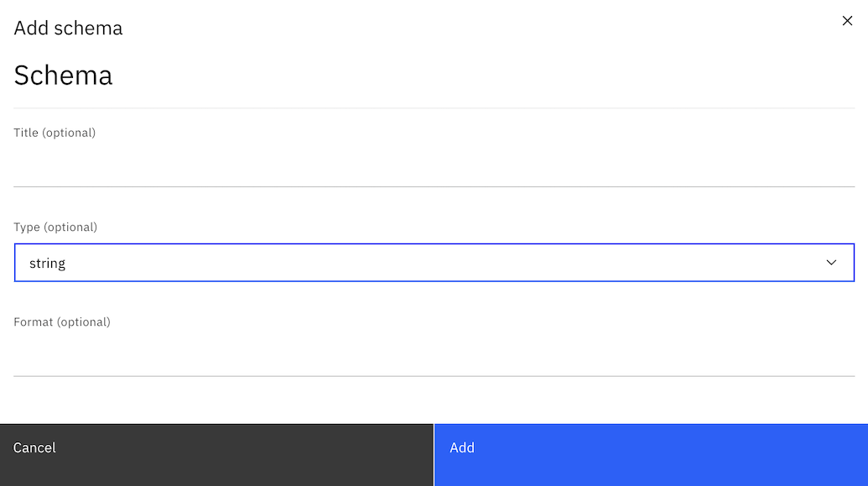The width and height of the screenshot is (868, 486).
Task: Click the 'Title (optional)' label
Action: pos(55,133)
